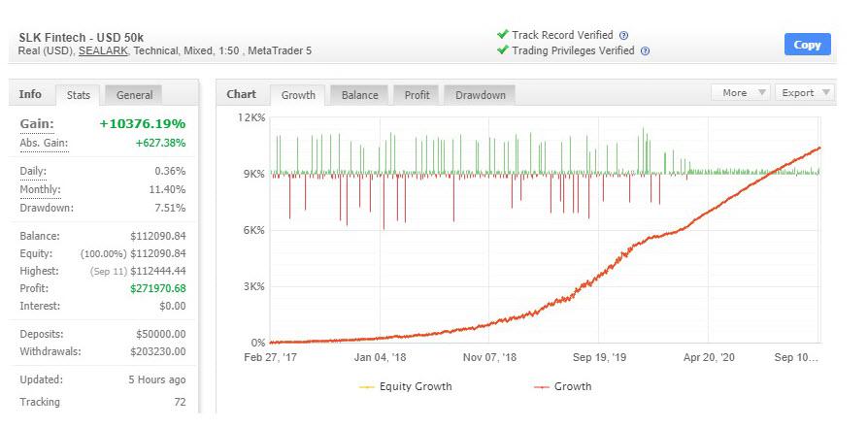Click the Chart panel label
The width and height of the screenshot is (868, 428).
241,94
